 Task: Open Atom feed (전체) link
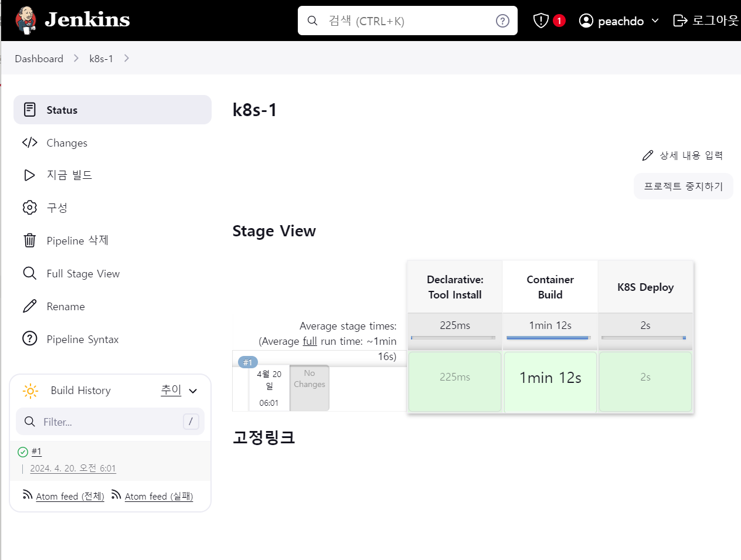[x=70, y=496]
